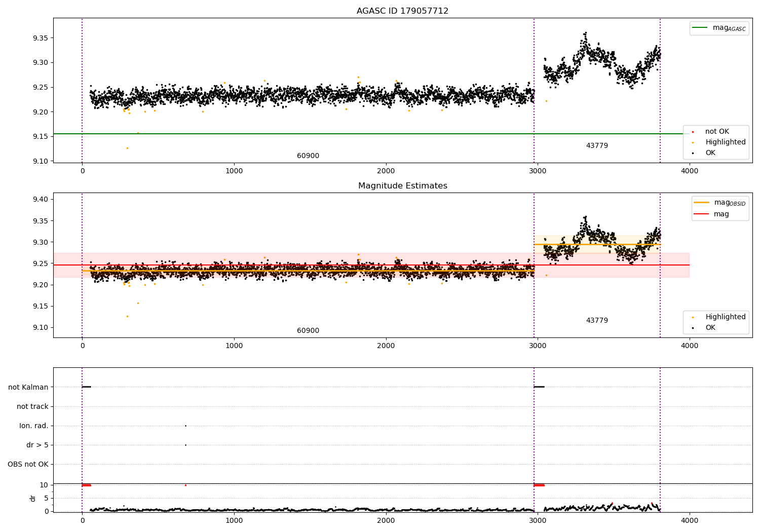Click '9.35' y tick in AGASC ID plot

(x=41, y=38)
